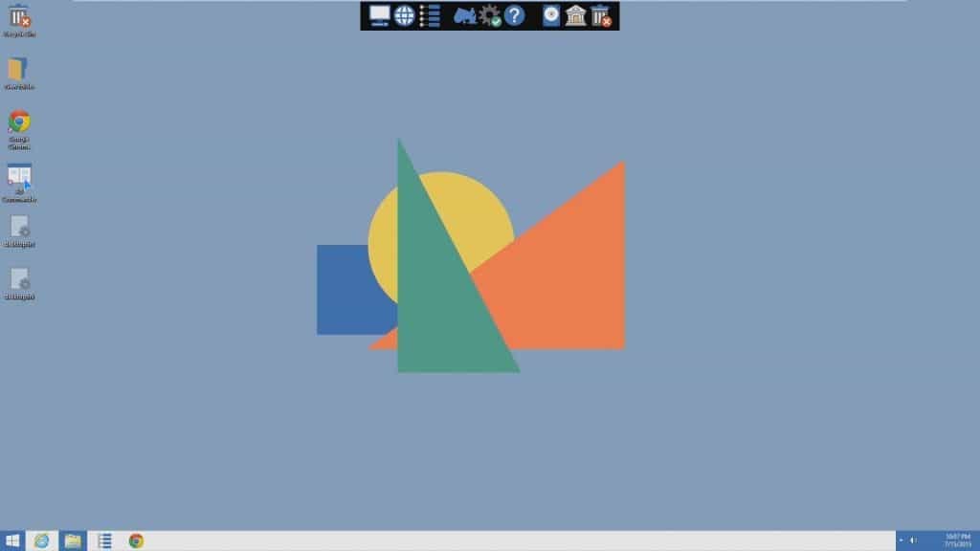Open the display settings icon on the top dock

379,15
